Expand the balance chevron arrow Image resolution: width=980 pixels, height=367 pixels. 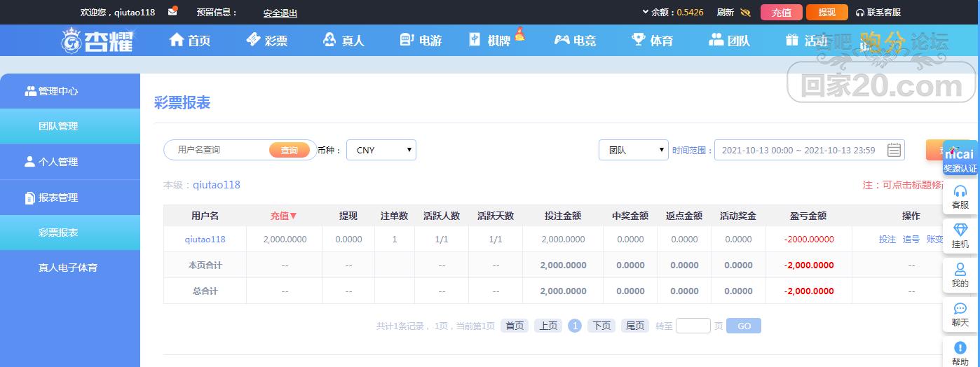pos(646,12)
